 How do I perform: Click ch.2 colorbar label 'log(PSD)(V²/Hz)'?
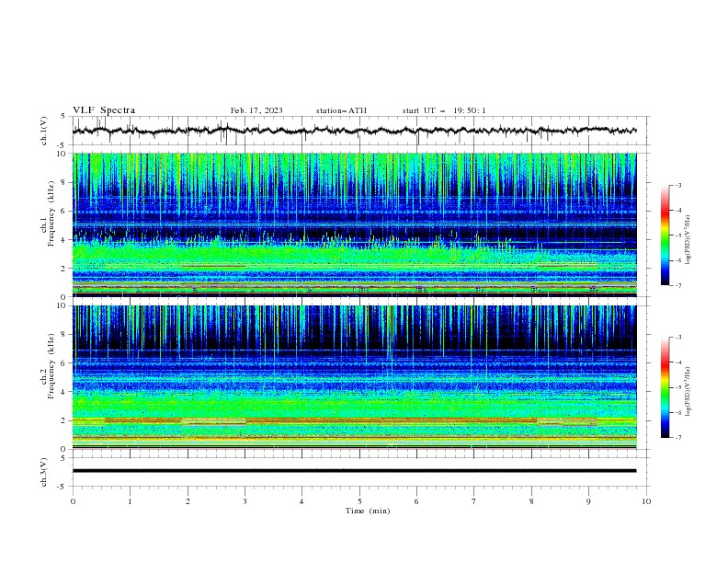(x=688, y=392)
